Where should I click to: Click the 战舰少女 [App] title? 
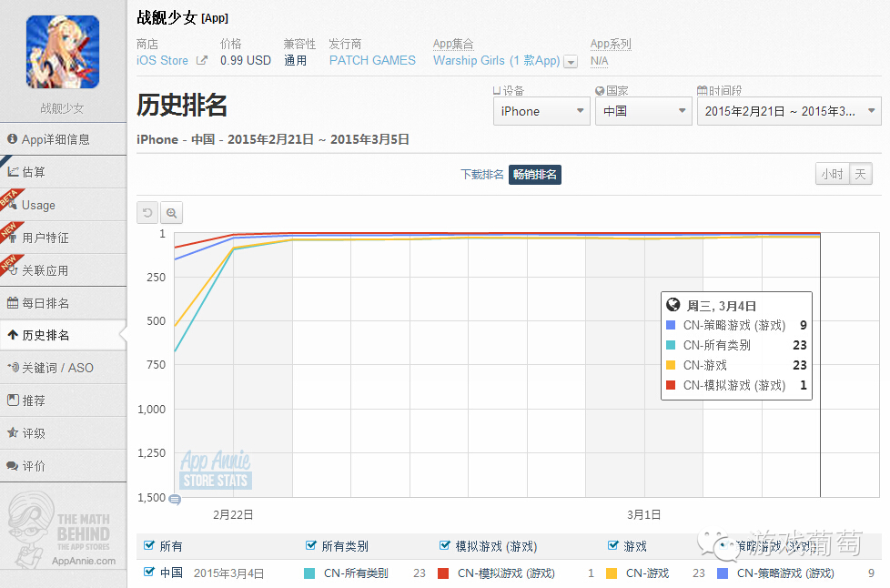coord(182,18)
